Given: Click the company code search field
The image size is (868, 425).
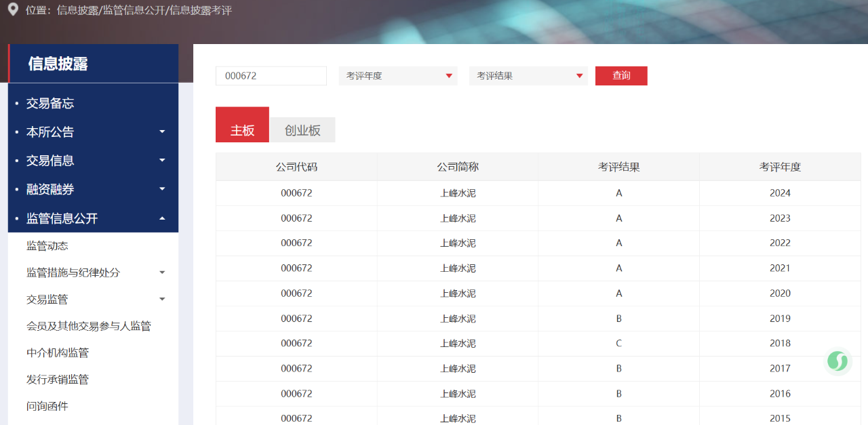Looking at the screenshot, I should click(271, 76).
